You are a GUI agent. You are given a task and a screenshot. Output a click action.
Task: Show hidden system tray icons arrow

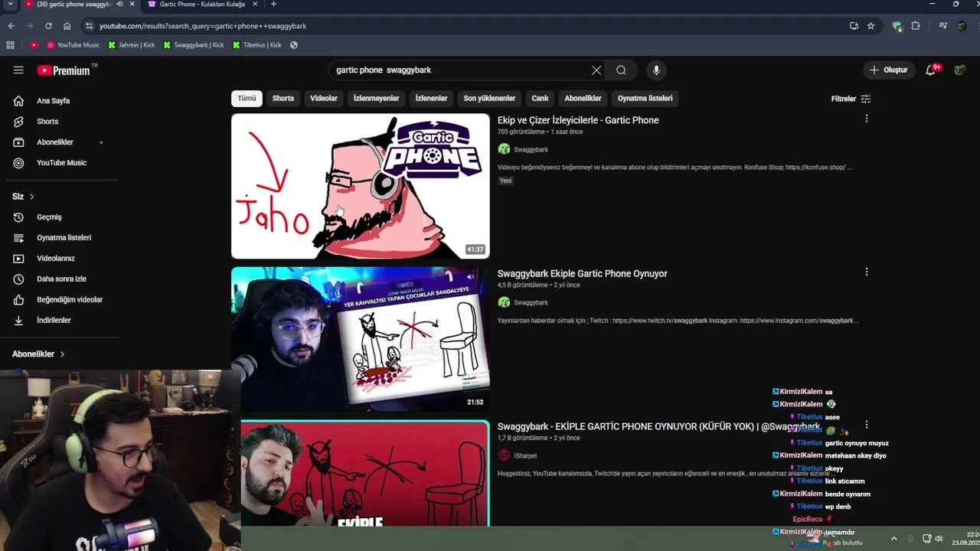tap(893, 539)
